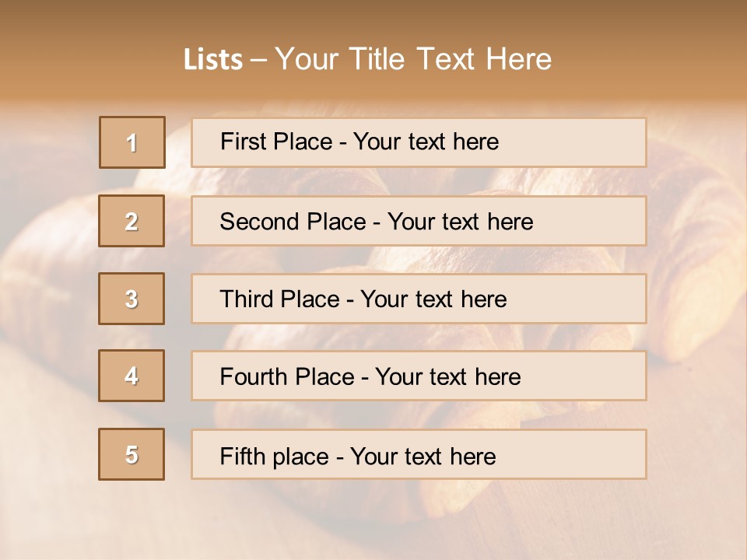This screenshot has height=560, width=747.
Task: Click the empty right end of First Place box
Action: pos(591,142)
